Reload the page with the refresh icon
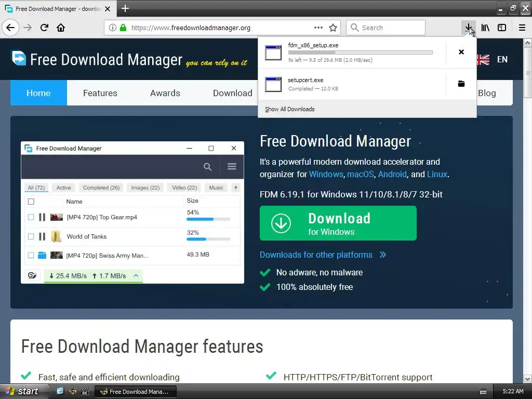 (44, 28)
